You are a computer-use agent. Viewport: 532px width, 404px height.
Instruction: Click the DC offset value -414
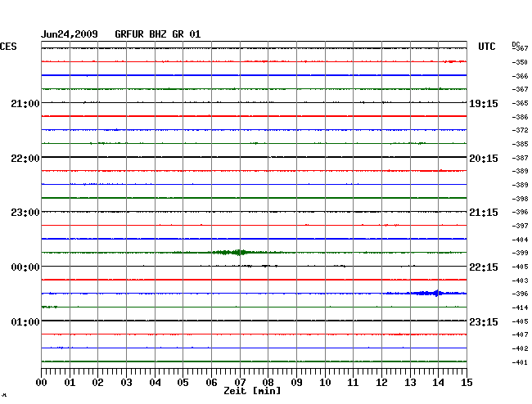point(520,307)
